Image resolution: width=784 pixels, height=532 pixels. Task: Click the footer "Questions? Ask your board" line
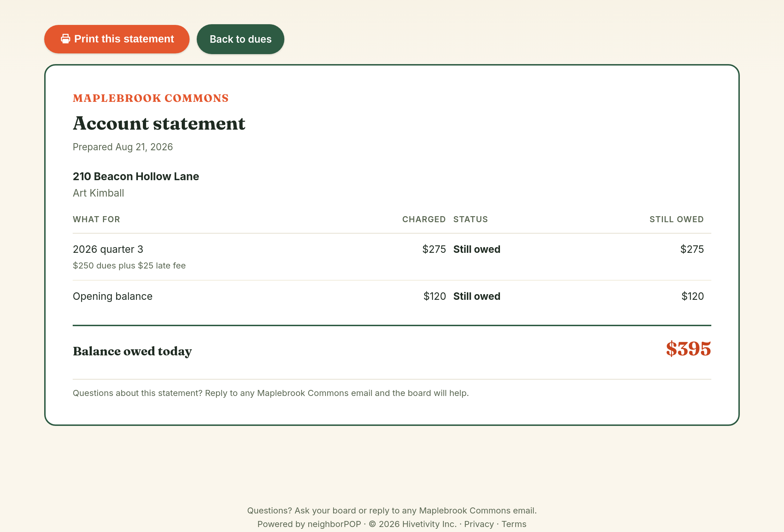tap(392, 510)
